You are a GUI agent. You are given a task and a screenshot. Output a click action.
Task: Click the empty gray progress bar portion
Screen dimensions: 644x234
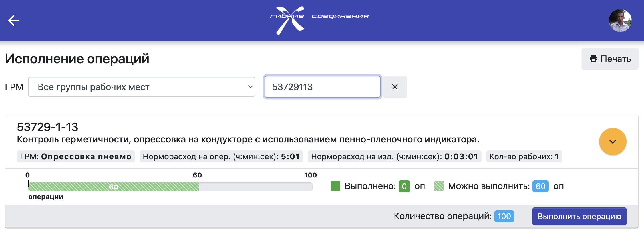(x=255, y=187)
